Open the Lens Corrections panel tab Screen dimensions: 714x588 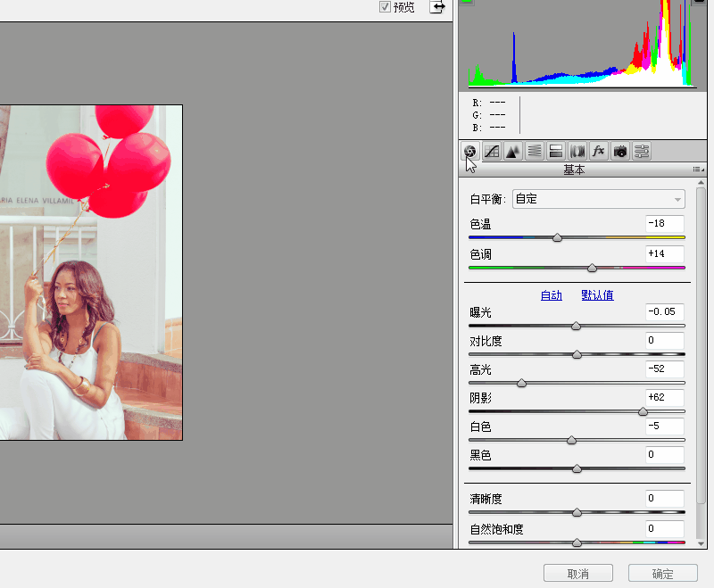point(577,151)
